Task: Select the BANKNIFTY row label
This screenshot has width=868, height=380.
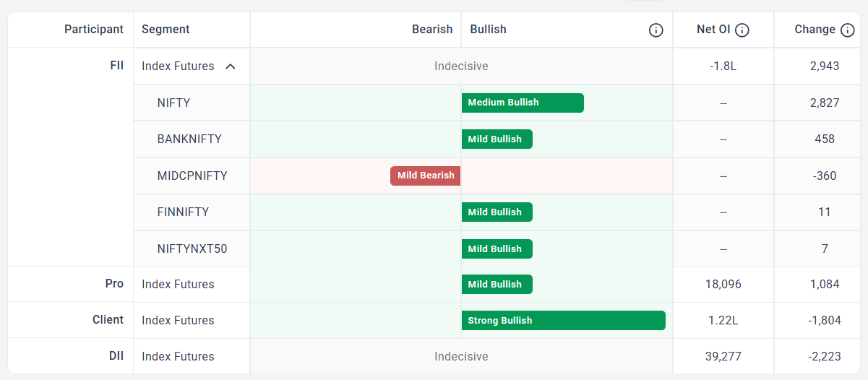Action: (189, 139)
